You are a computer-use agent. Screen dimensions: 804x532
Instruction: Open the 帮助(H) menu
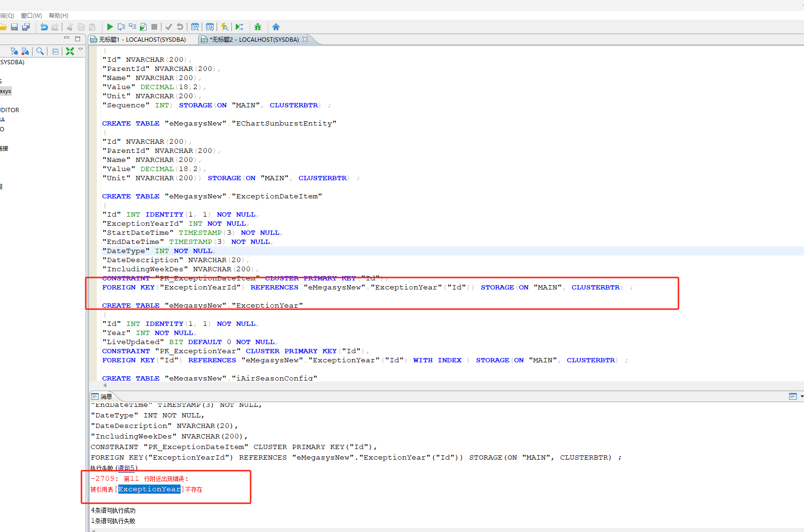coord(58,16)
